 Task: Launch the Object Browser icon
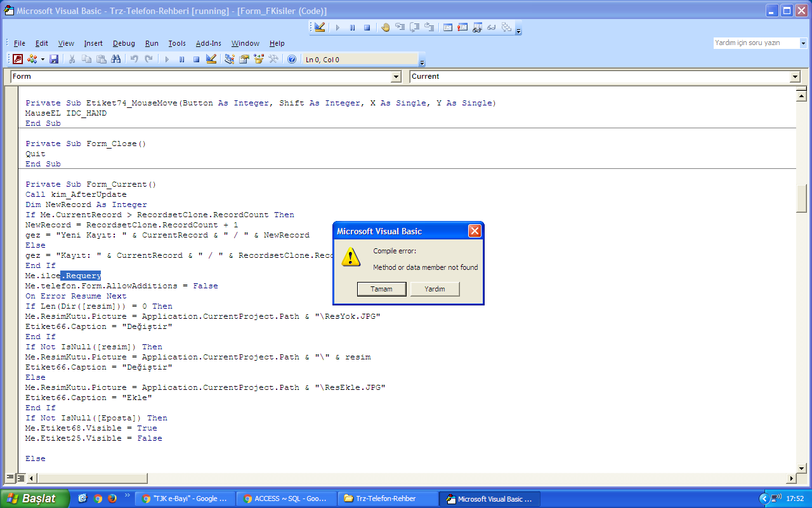(259, 59)
